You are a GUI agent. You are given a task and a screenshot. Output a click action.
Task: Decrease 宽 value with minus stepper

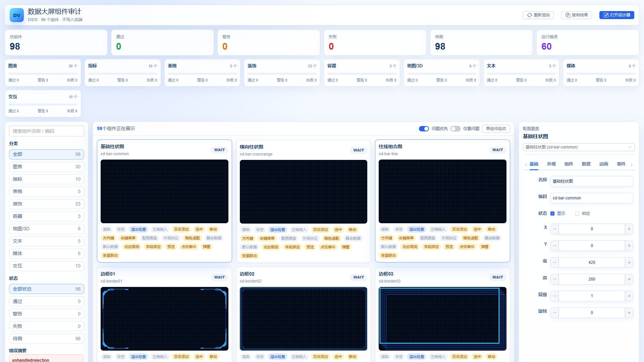[x=555, y=262]
